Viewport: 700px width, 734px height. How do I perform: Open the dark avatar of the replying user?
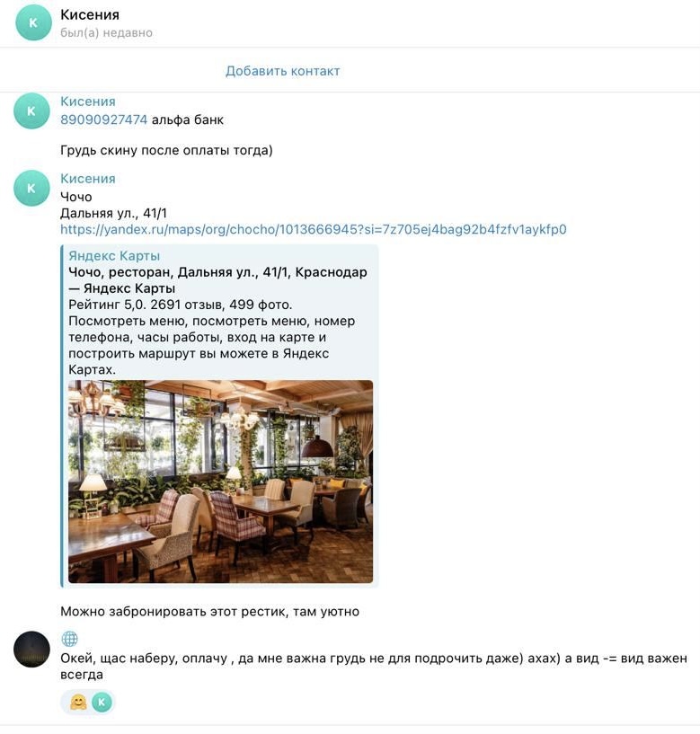pos(31,650)
